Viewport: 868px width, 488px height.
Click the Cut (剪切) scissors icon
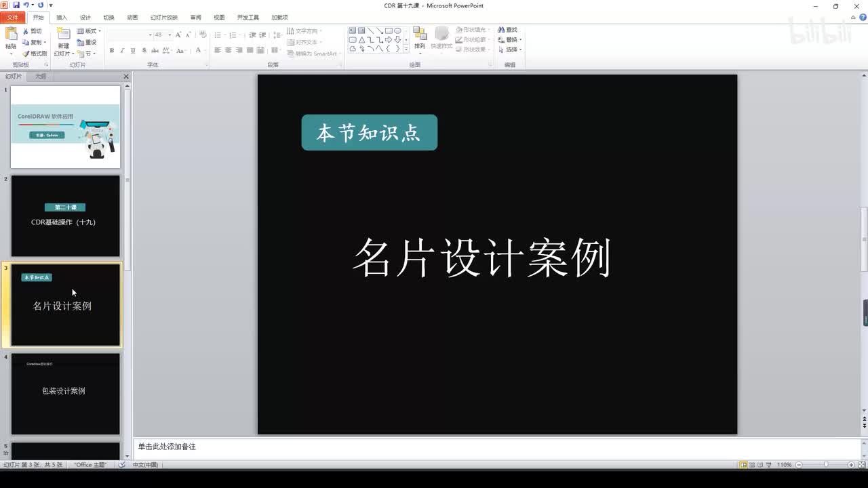(26, 31)
